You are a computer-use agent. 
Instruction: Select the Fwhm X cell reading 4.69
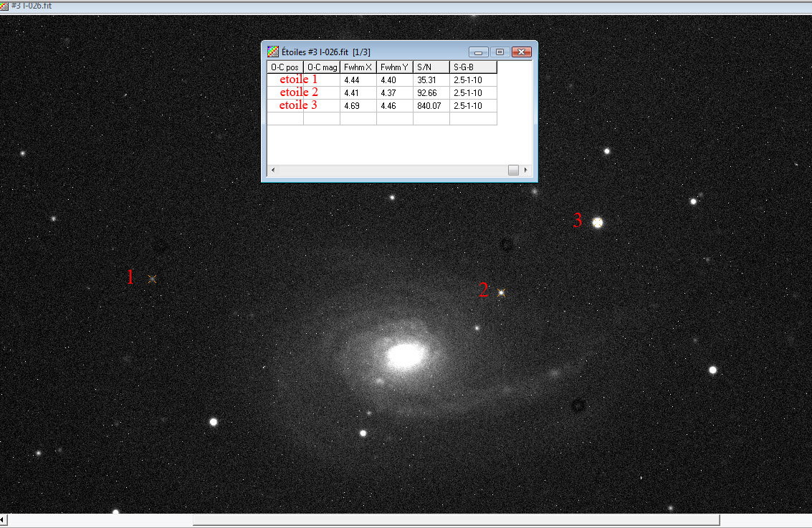358,106
